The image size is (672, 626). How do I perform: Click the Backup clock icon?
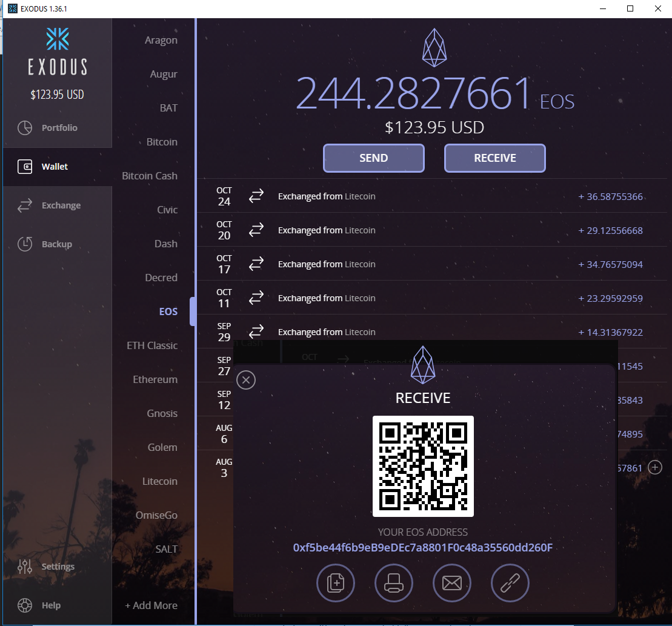tap(25, 244)
